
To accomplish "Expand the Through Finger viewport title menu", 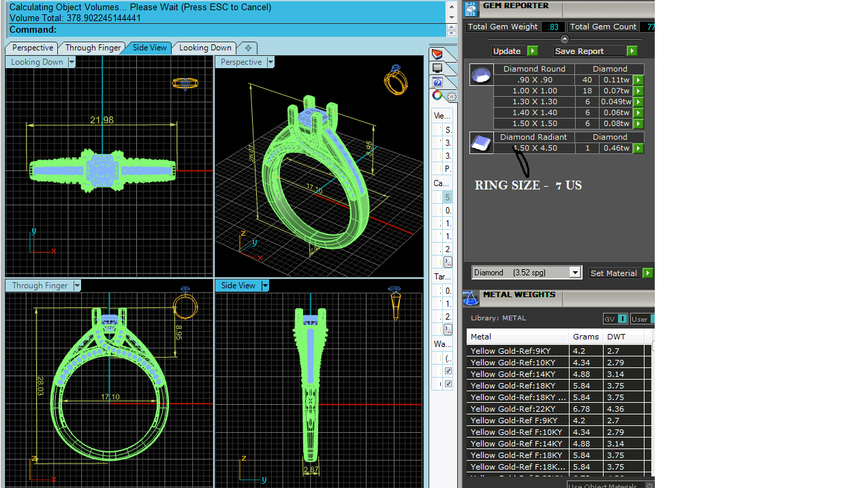I will click(x=77, y=286).
